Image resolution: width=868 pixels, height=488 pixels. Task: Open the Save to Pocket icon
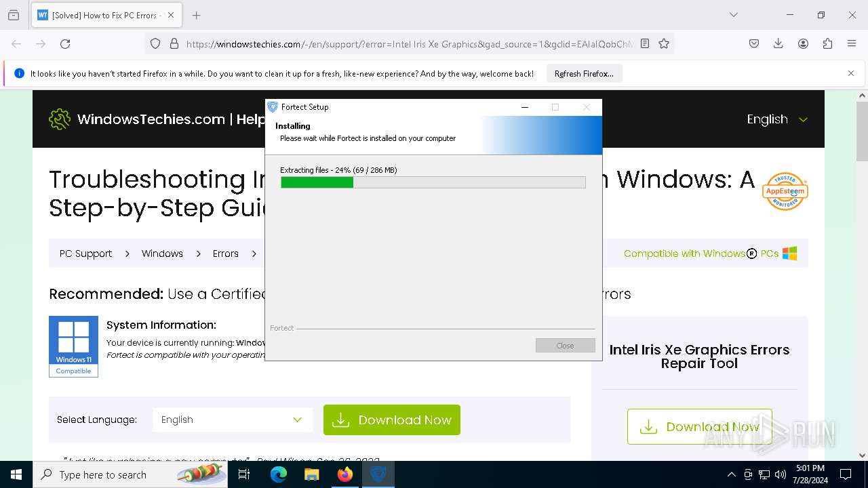(754, 43)
